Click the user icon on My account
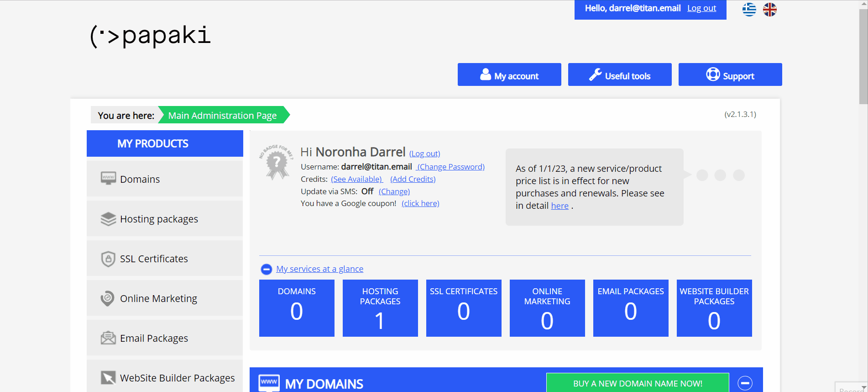The height and width of the screenshot is (392, 868). pos(486,74)
